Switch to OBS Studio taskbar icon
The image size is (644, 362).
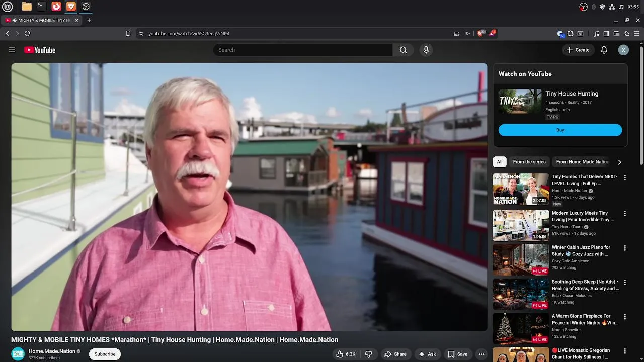86,7
